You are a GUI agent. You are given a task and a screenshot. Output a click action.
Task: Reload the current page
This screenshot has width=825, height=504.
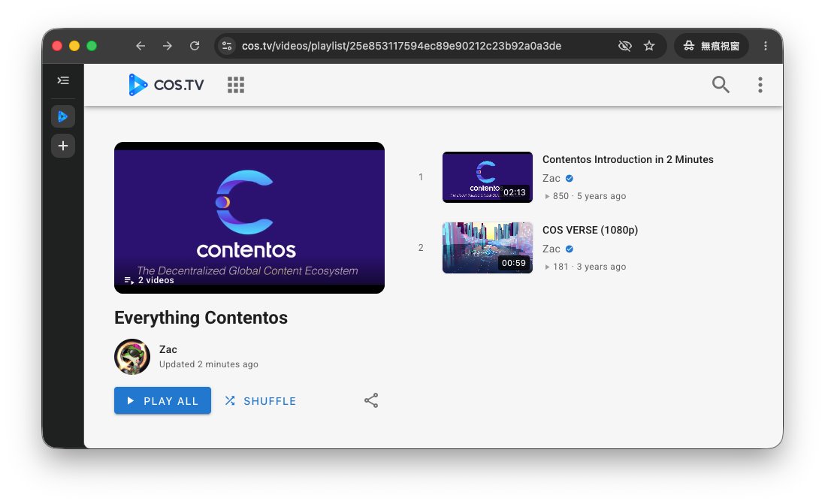pos(195,46)
